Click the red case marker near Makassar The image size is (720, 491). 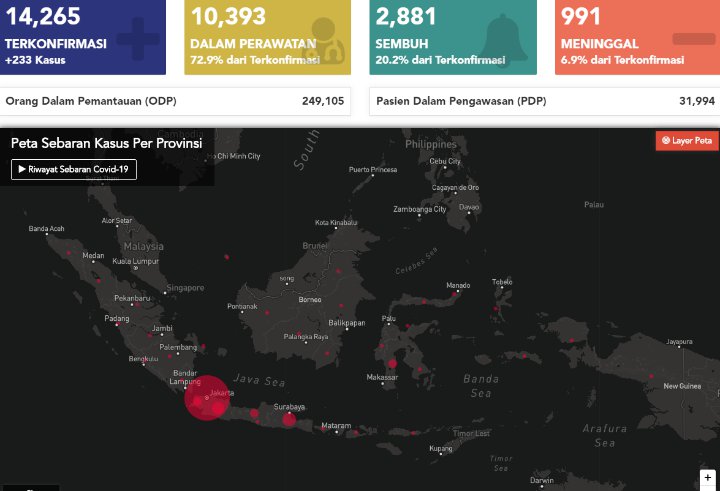392,364
